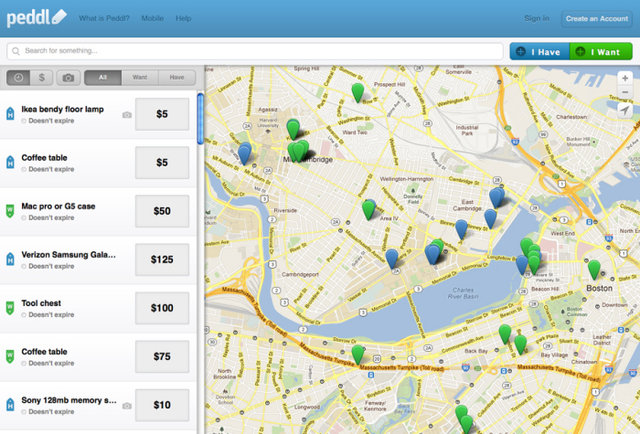Click the Have badge on Ikea lamp listing
The width and height of the screenshot is (640, 434).
tap(10, 114)
